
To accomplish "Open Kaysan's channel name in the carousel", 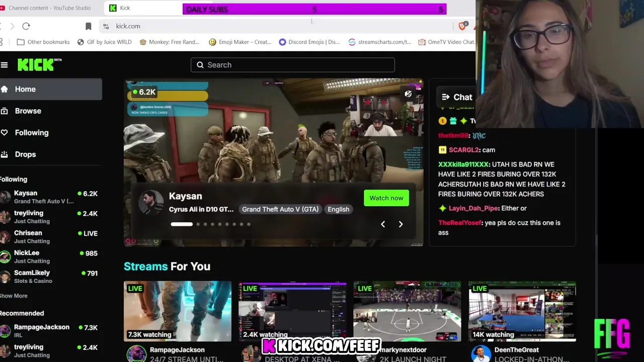I will (x=185, y=196).
